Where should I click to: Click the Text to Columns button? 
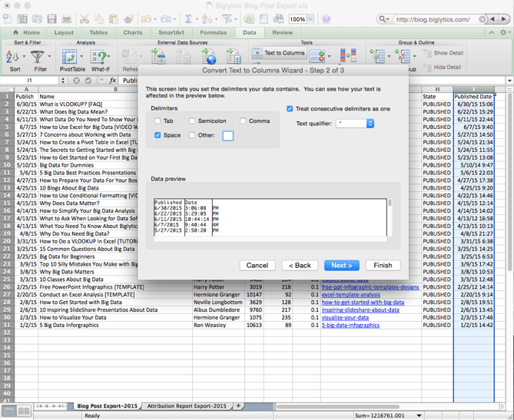278,53
